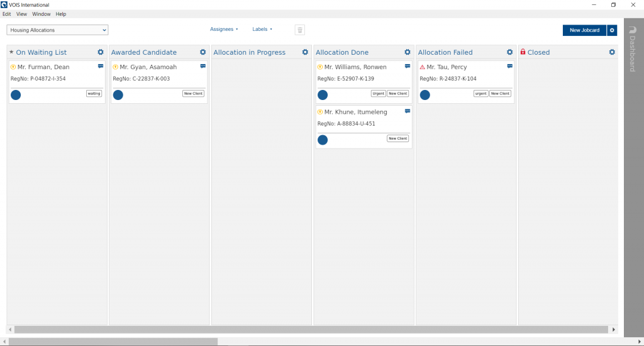
Task: Open the Window menu
Action: 42,14
